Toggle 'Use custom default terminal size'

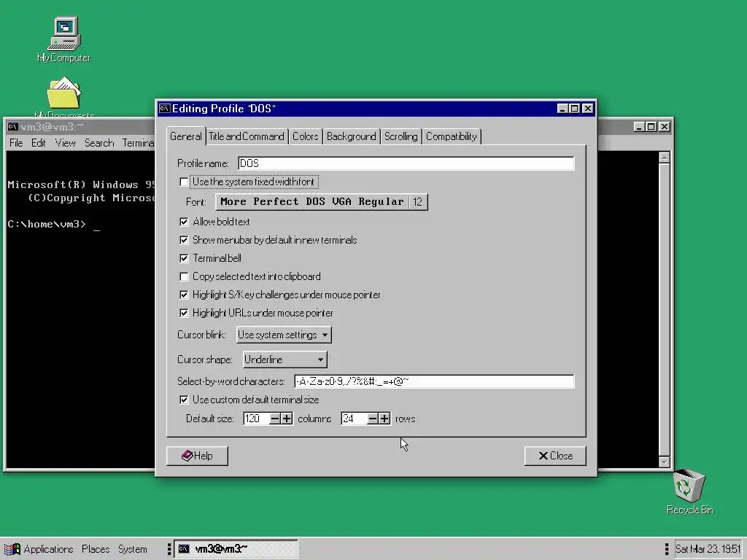click(184, 400)
